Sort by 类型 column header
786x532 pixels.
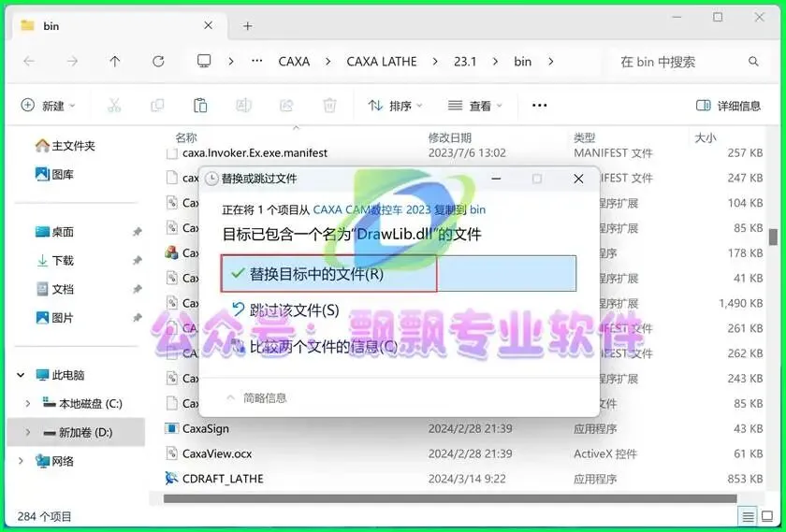[585, 137]
